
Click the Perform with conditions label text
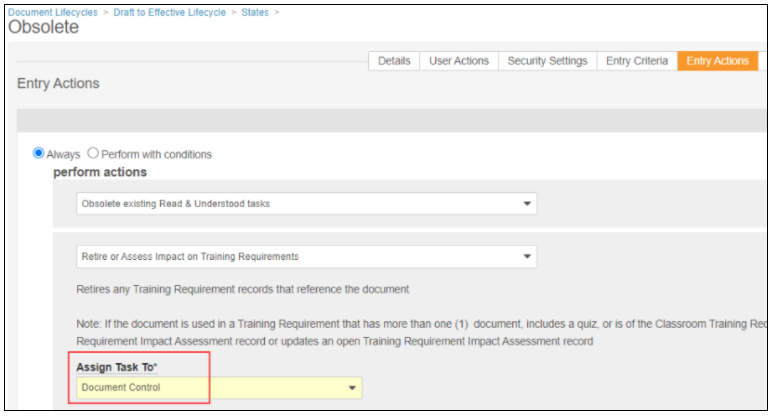(156, 155)
